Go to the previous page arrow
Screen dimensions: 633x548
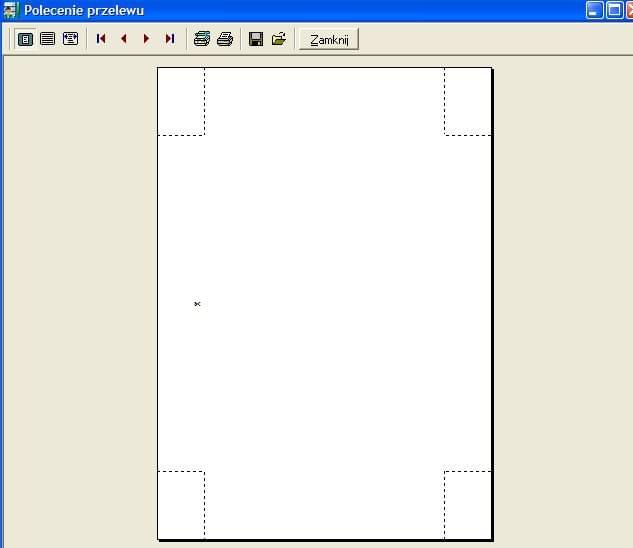(x=124, y=39)
